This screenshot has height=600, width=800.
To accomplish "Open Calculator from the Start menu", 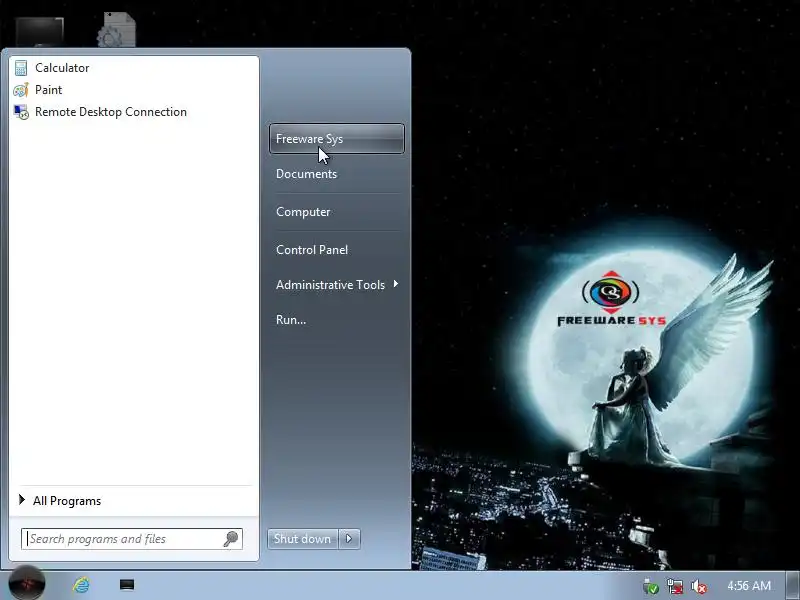I will coord(134,68).
